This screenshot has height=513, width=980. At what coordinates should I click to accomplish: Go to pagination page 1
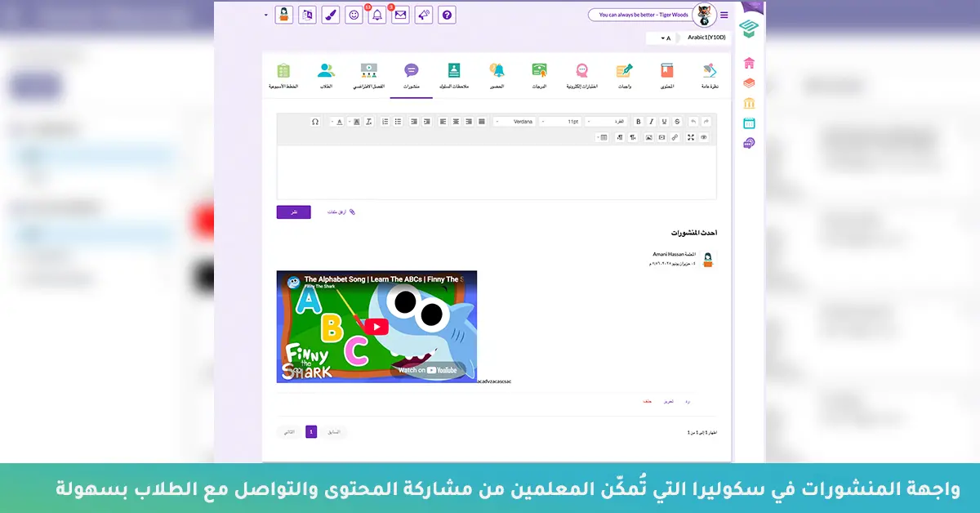point(311,431)
